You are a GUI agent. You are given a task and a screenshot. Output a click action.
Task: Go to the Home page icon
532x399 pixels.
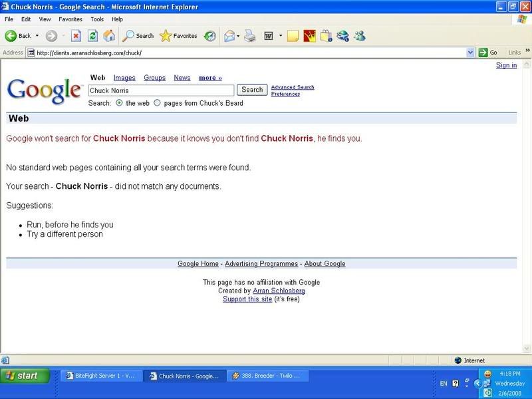[109, 36]
